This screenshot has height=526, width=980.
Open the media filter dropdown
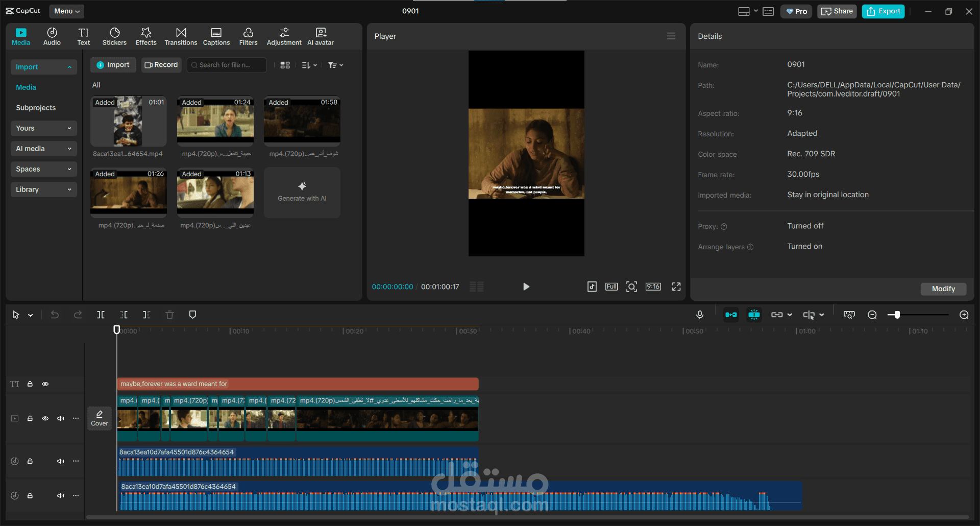pyautogui.click(x=335, y=65)
